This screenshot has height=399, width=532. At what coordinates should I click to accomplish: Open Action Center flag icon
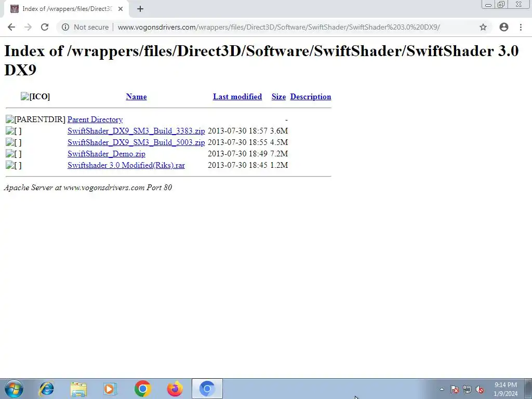point(455,389)
